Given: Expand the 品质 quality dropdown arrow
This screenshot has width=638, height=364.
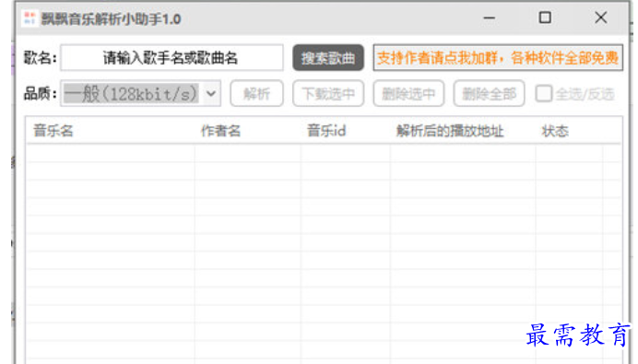Looking at the screenshot, I should [211, 94].
